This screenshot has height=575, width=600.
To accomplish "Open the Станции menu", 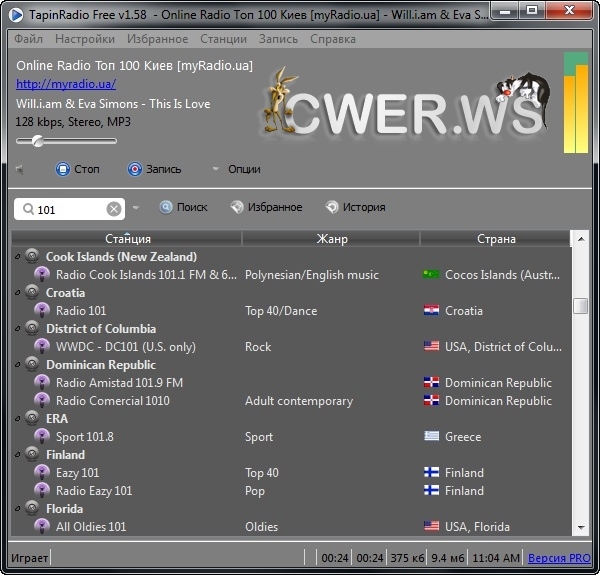I will (223, 39).
